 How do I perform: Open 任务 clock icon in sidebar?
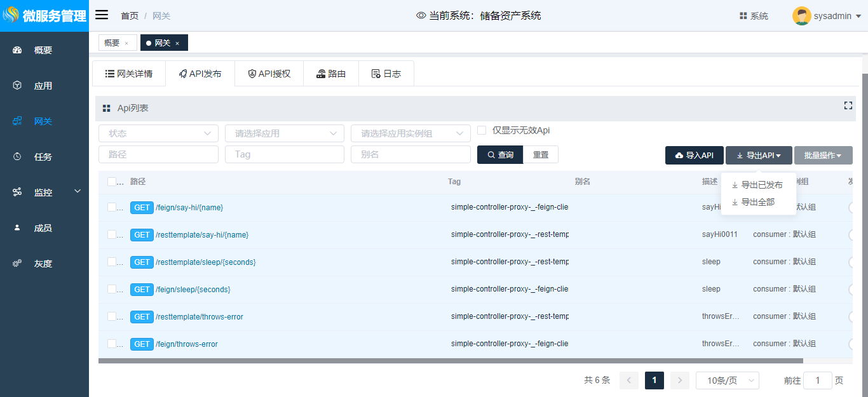17,157
